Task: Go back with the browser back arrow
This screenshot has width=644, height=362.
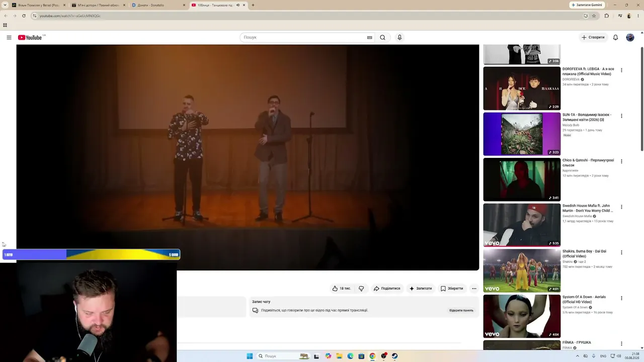Action: click(6, 16)
